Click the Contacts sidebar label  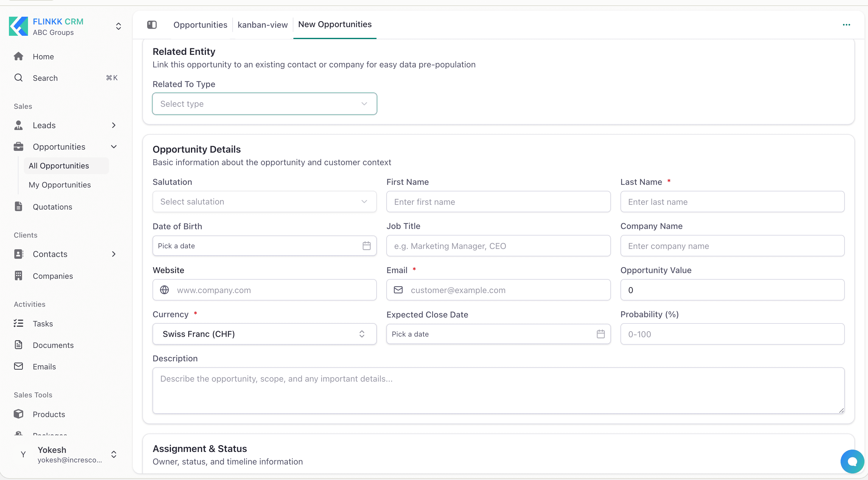50,254
